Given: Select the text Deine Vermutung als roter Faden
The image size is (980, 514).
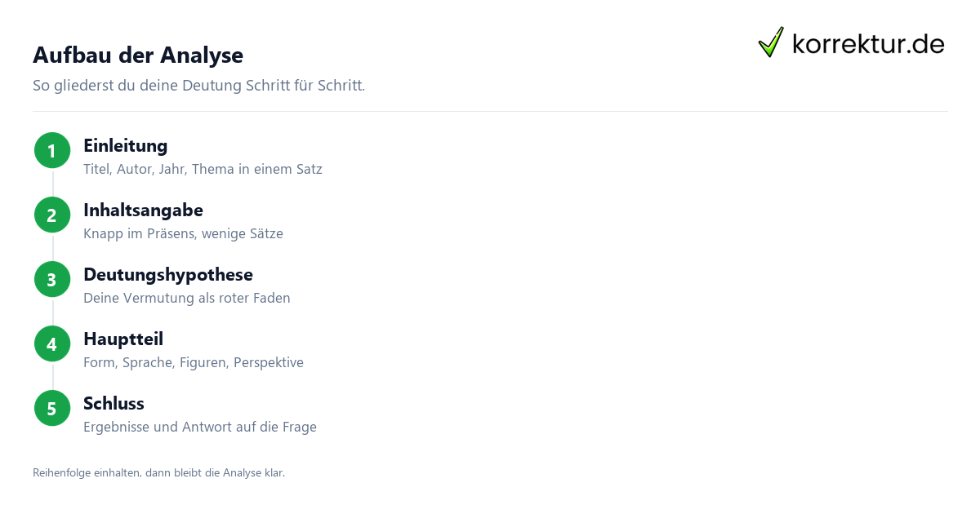Looking at the screenshot, I should click(187, 299).
